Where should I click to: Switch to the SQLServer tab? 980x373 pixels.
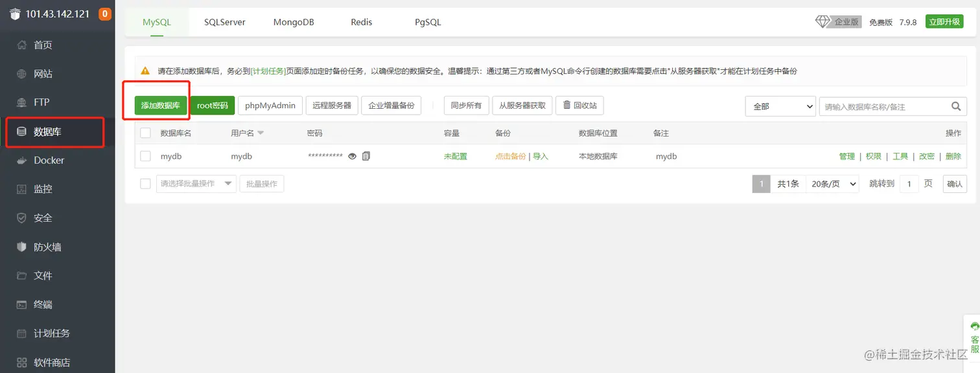pyautogui.click(x=225, y=22)
